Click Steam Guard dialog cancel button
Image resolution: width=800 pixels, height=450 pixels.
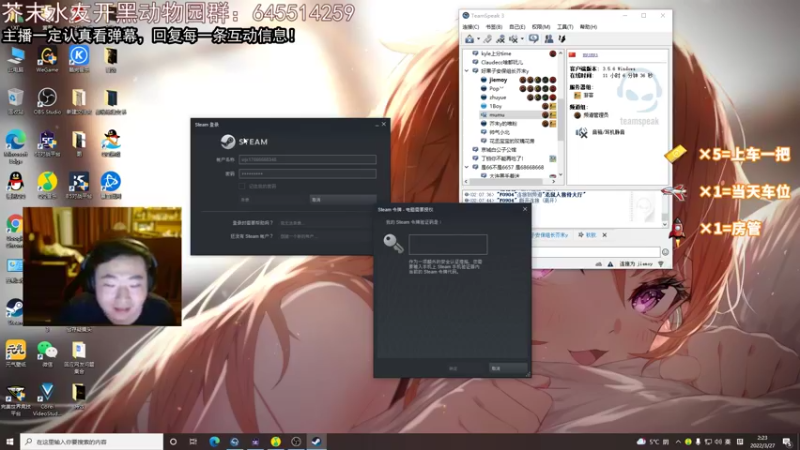click(x=507, y=368)
